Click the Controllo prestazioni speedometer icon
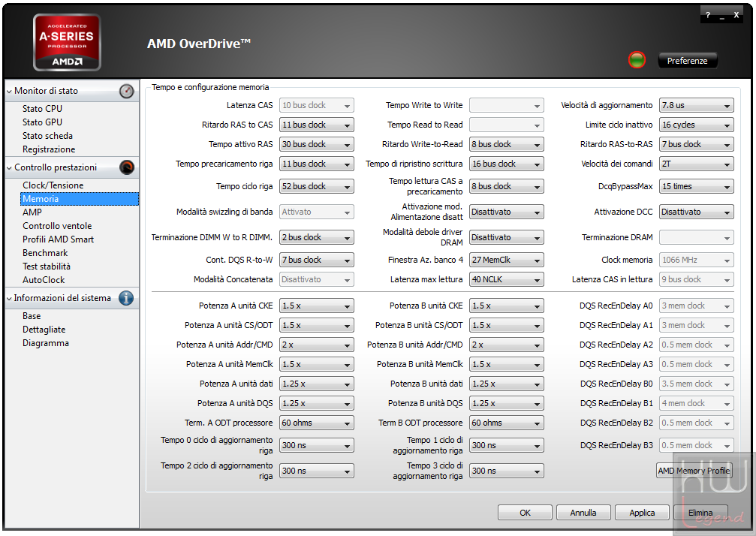 (126, 167)
